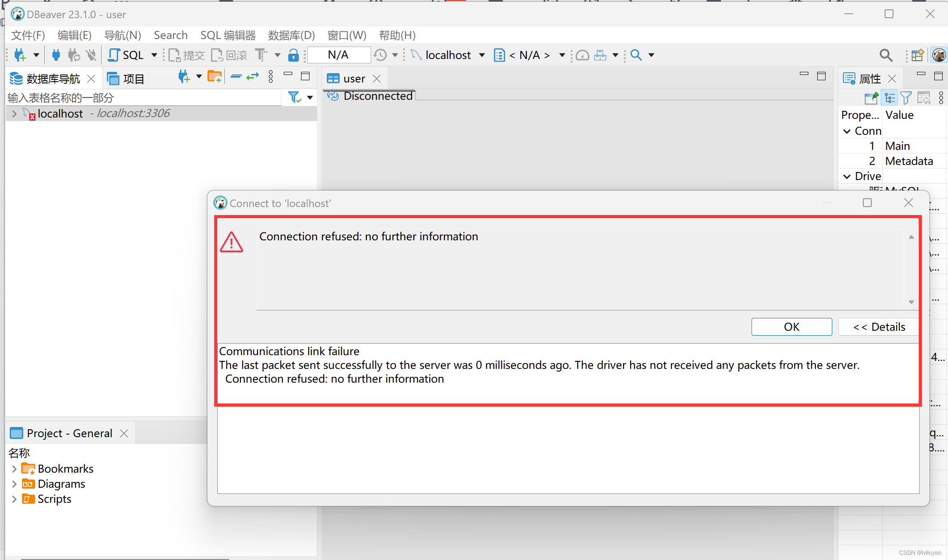
Task: Click the Reconnect plug icon in toolbar
Action: [x=74, y=55]
